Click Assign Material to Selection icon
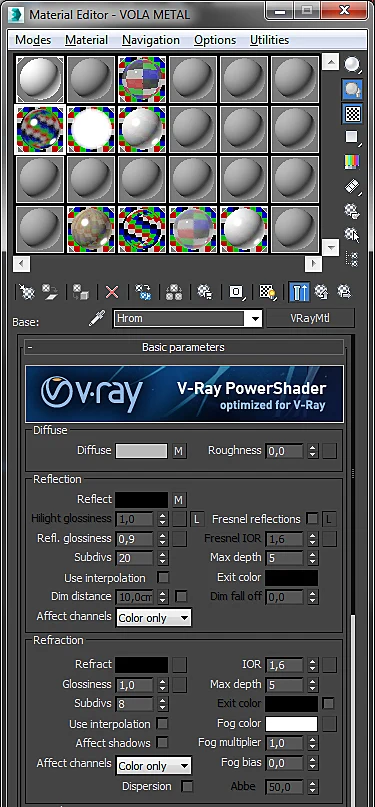375x807 pixels. coord(80,292)
